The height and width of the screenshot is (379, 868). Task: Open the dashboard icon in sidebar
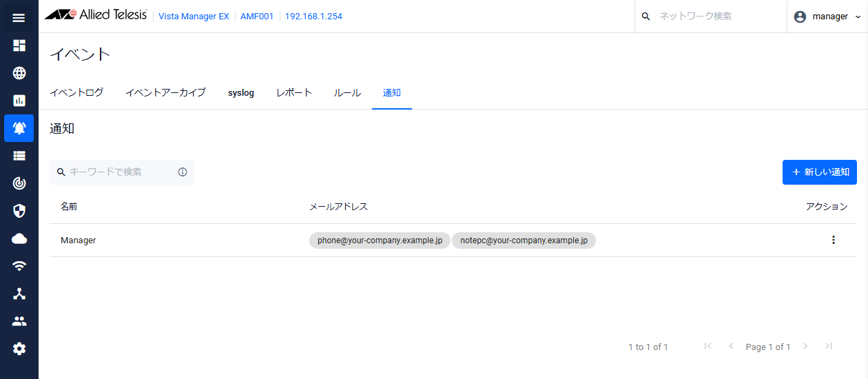click(x=19, y=45)
